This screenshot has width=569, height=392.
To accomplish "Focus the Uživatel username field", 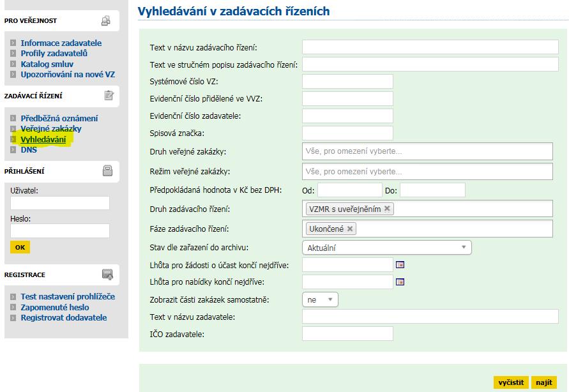I will tap(60, 203).
